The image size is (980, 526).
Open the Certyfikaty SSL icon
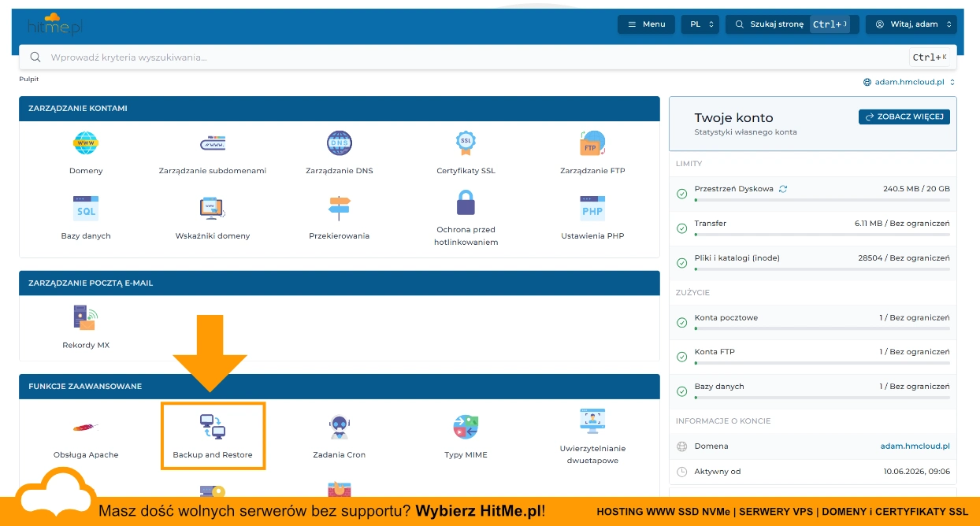(466, 143)
